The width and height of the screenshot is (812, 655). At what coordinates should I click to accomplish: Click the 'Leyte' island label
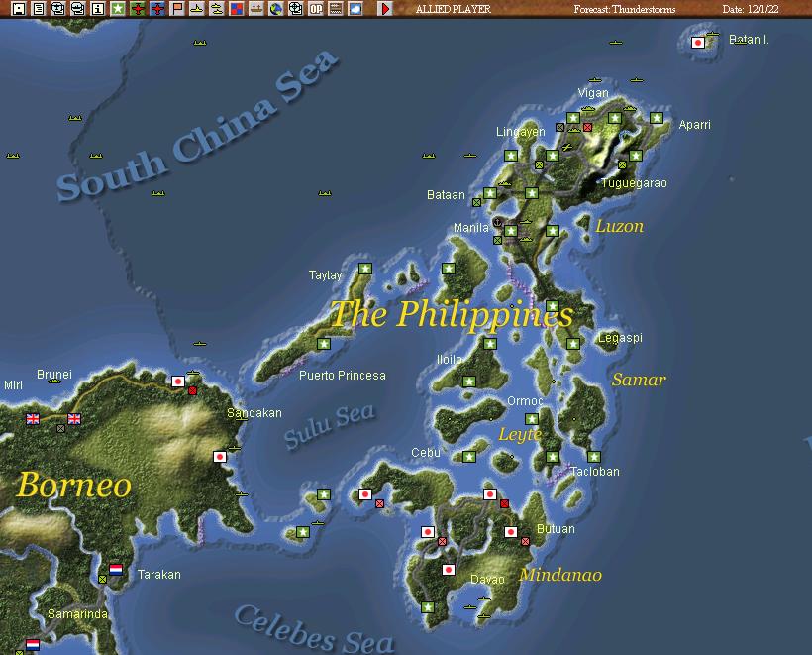(520, 434)
